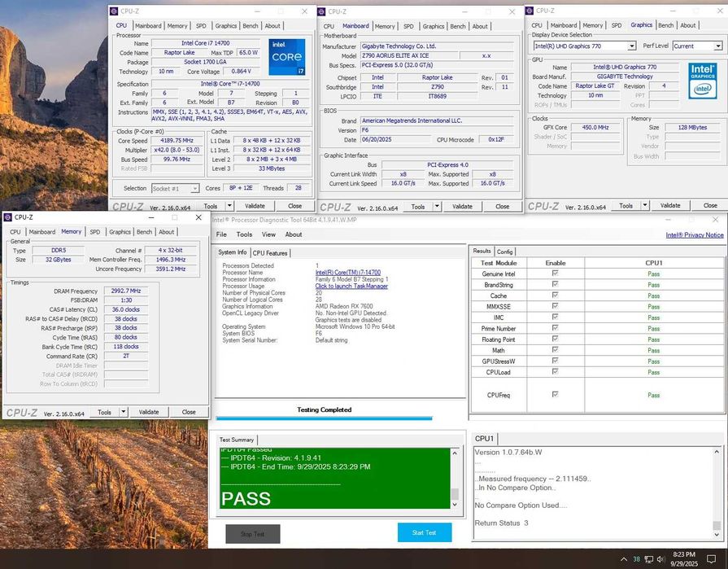Open the View menu in Processor Diagnostic Tool
Screen dimensions: 728x569
(x=268, y=234)
